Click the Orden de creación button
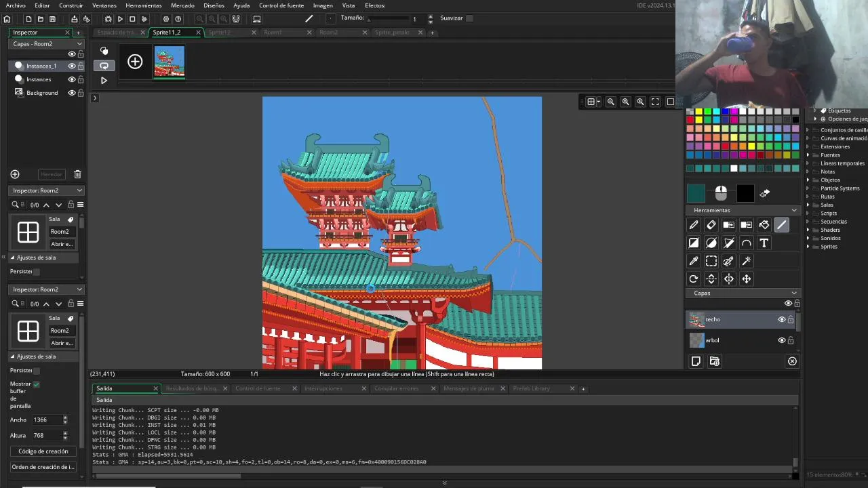868x488 pixels. tap(43, 467)
